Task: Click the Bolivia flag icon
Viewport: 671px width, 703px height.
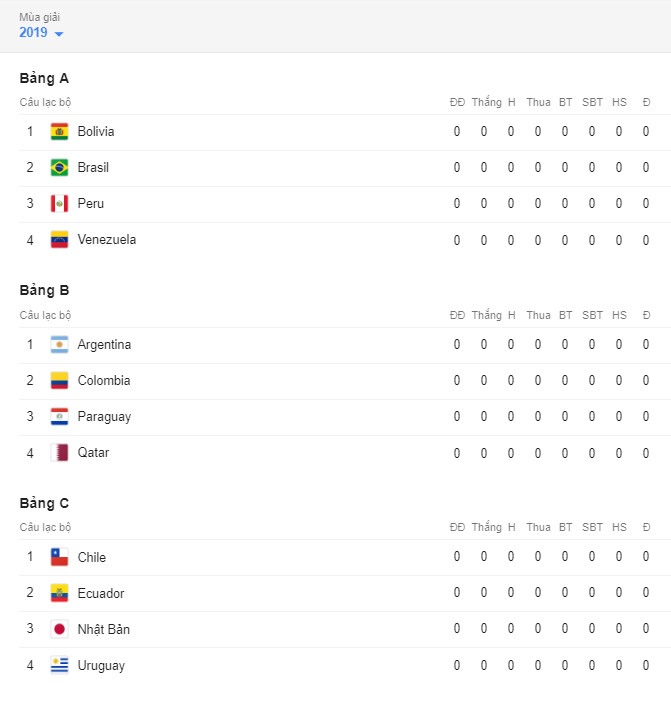Action: point(59,131)
